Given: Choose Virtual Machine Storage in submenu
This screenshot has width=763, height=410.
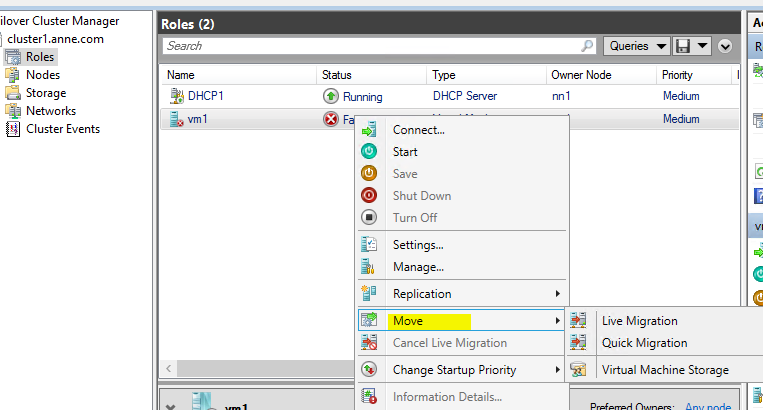Looking at the screenshot, I should pos(665,370).
